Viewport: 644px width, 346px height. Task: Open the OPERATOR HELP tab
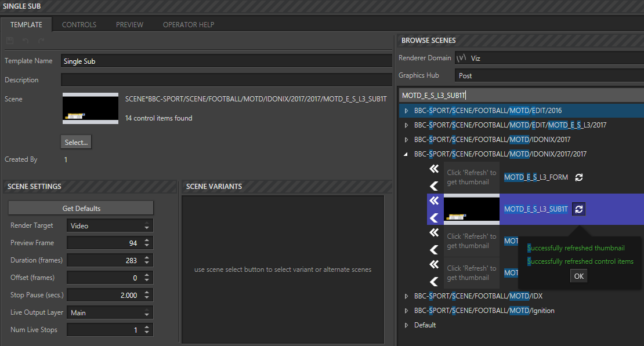click(189, 24)
